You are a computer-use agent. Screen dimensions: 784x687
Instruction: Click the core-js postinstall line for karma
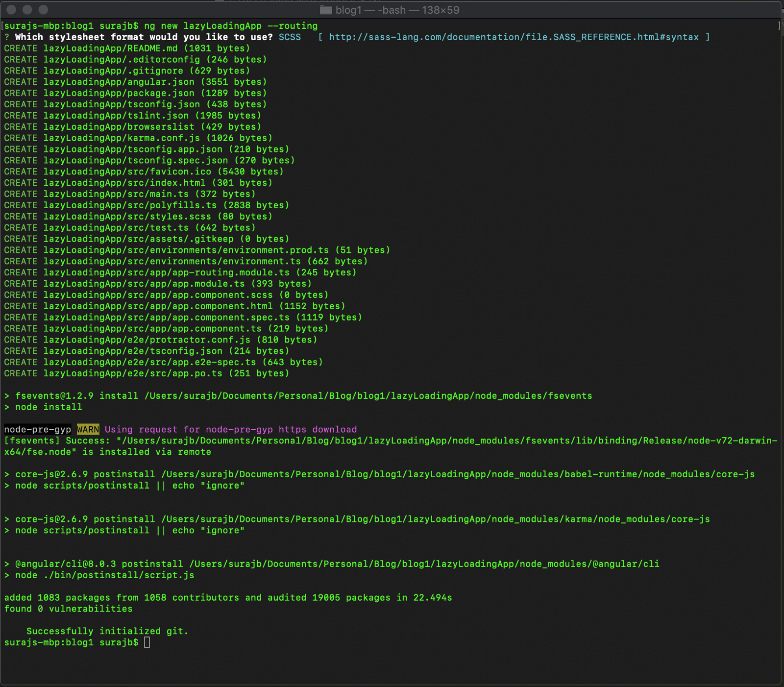coord(357,520)
